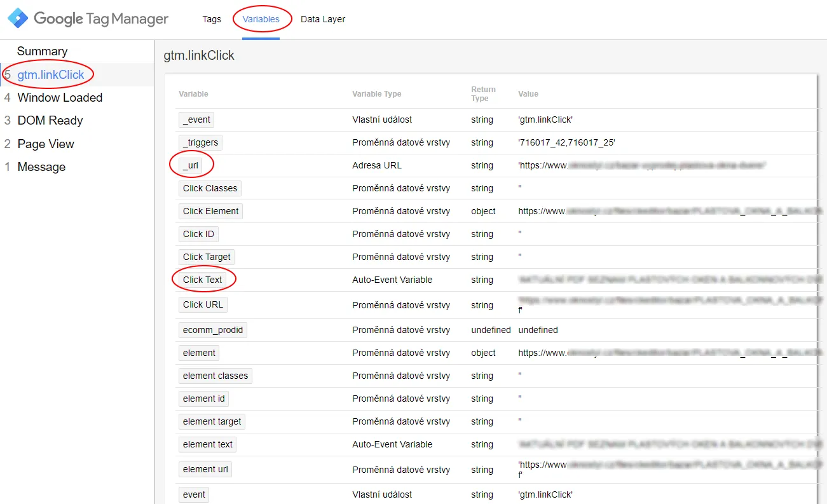The width and height of the screenshot is (827, 504).
Task: Click "Auto-Event Variable" in Click Text row
Action: tap(392, 280)
